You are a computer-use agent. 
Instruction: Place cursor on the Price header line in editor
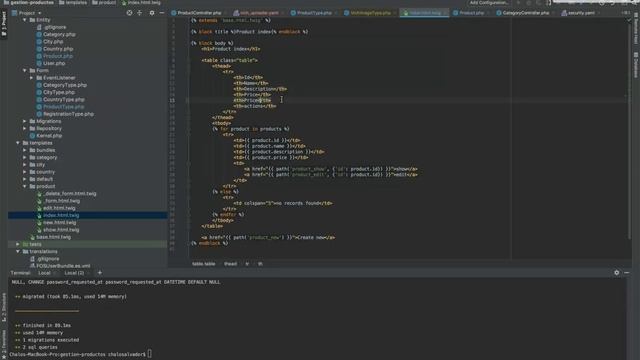[252, 94]
